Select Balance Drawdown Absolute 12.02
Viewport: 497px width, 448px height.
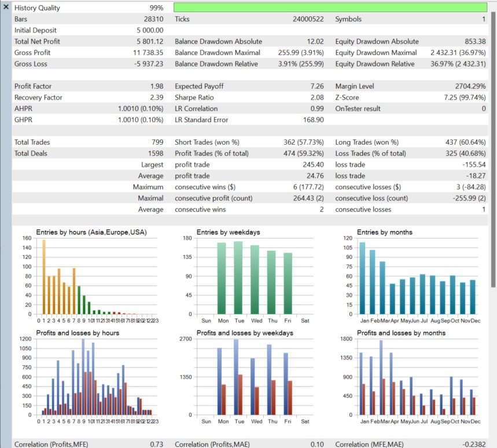(x=315, y=42)
